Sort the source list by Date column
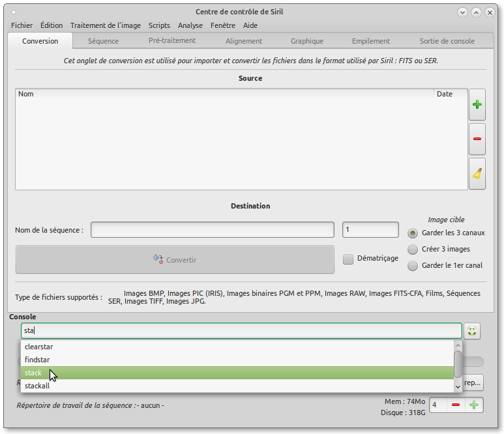The image size is (504, 434). point(450,94)
